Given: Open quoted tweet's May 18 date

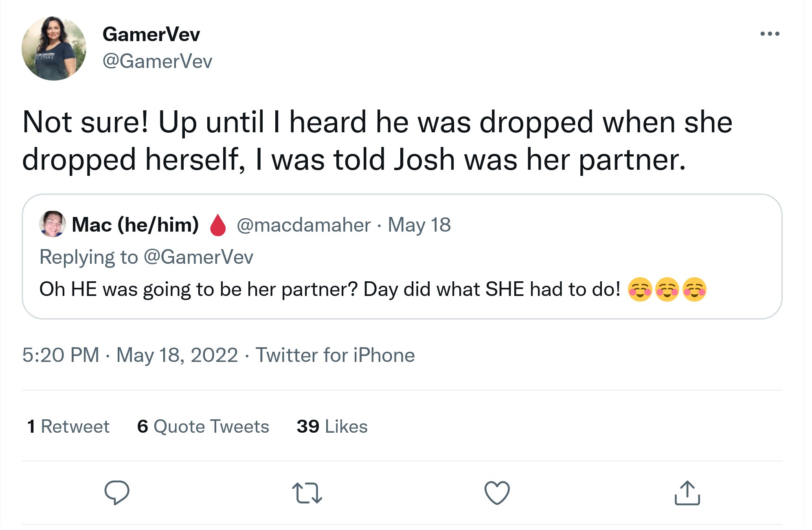Looking at the screenshot, I should (x=419, y=225).
